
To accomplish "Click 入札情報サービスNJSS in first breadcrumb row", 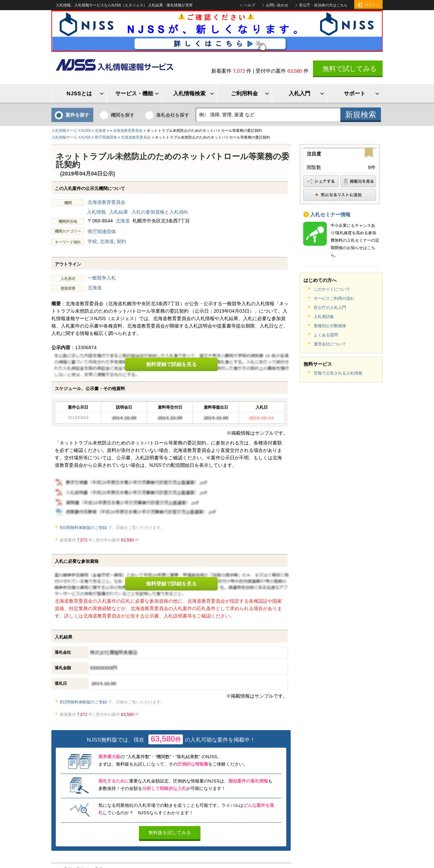I will [x=71, y=130].
